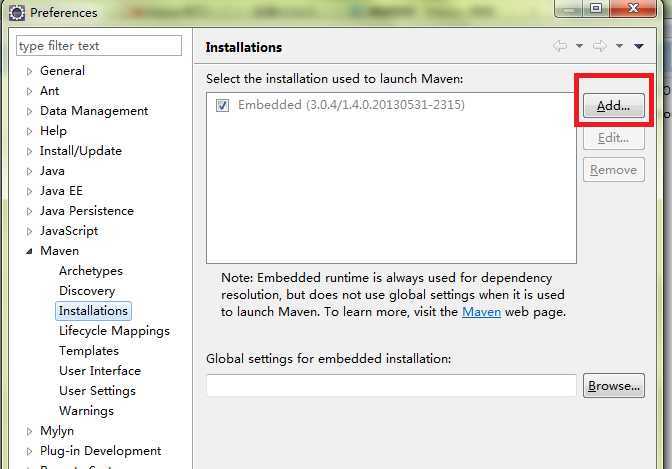
Task: Open the back history dropdown arrow
Action: point(579,45)
